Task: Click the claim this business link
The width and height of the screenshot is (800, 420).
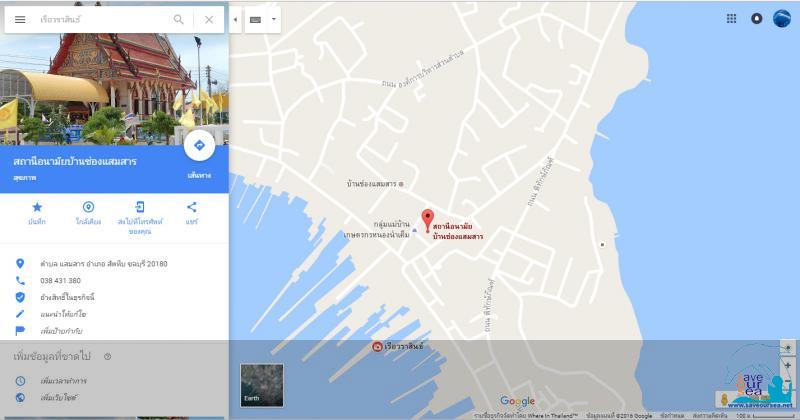Action: pyautogui.click(x=68, y=297)
